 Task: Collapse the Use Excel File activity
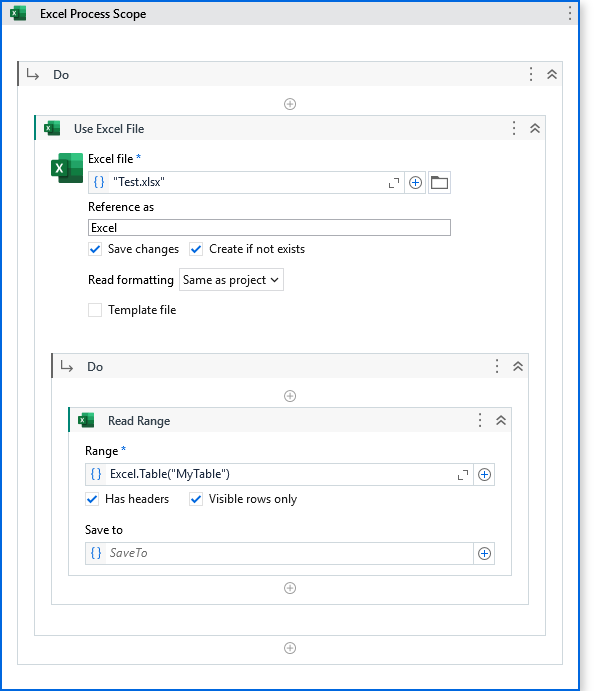[x=535, y=128]
